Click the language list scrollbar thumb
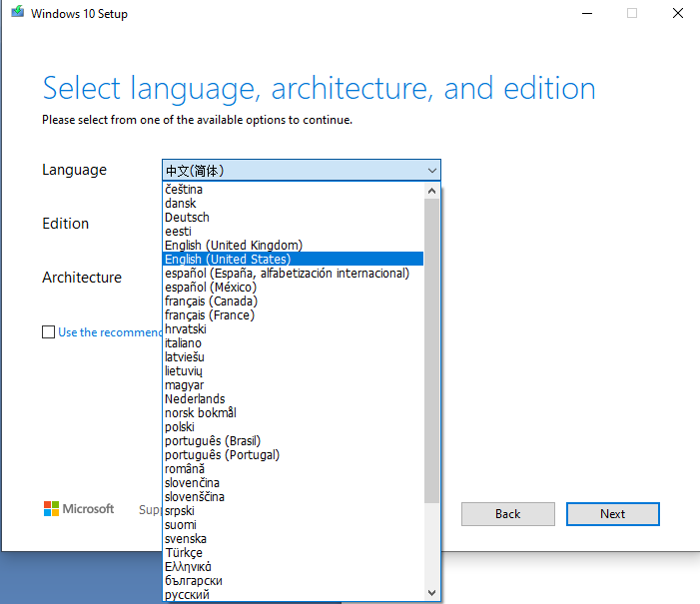The height and width of the screenshot is (604, 700). coord(431,350)
